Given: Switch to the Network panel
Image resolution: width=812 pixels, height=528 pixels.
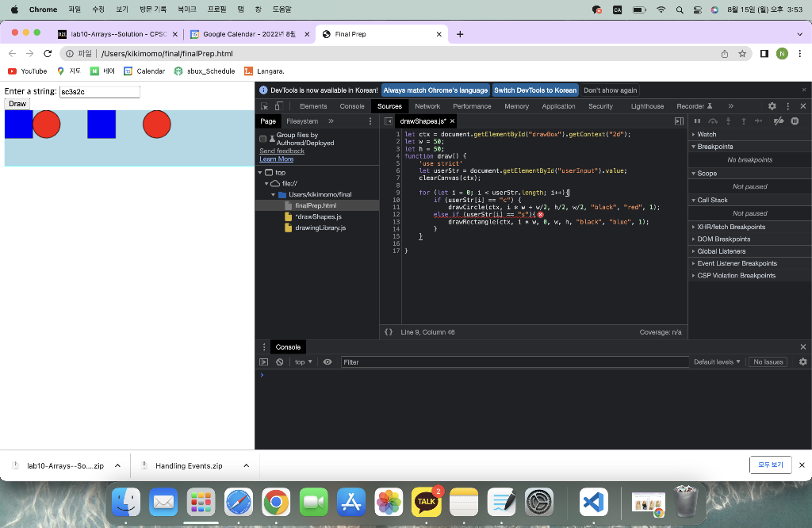Looking at the screenshot, I should click(x=427, y=106).
